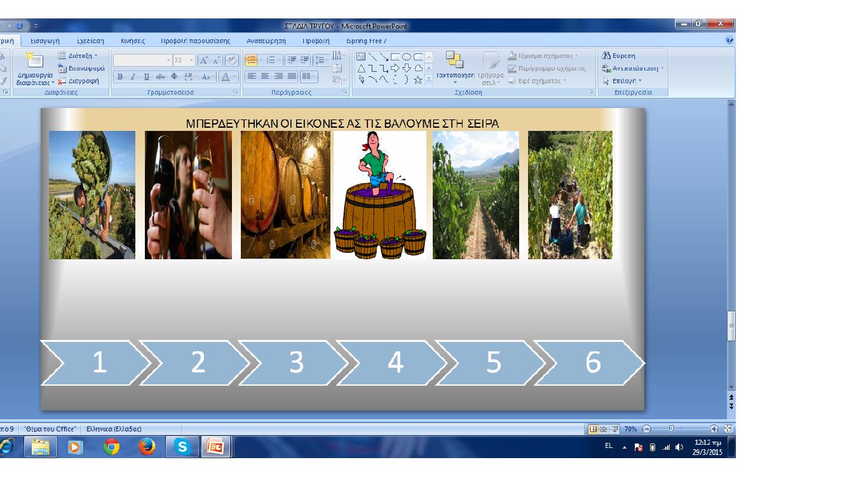Open the Προβολή παρουσίασης tab

tap(195, 41)
